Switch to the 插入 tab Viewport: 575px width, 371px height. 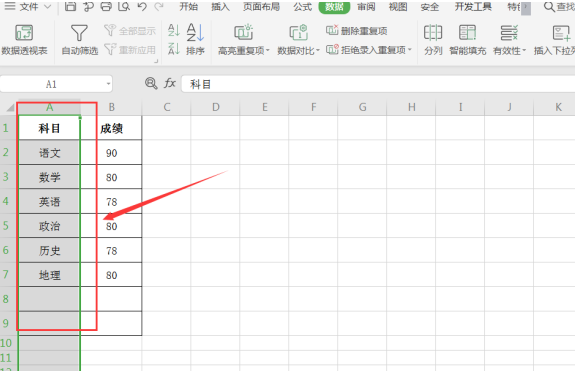click(220, 6)
